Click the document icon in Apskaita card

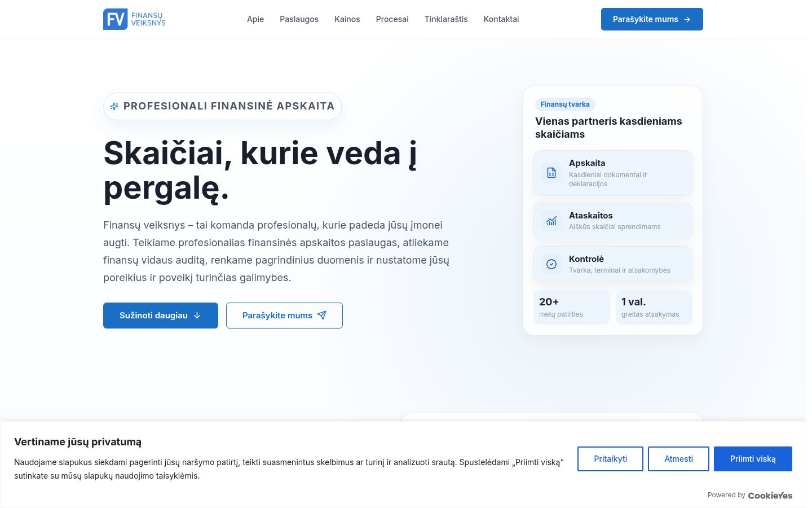(551, 173)
